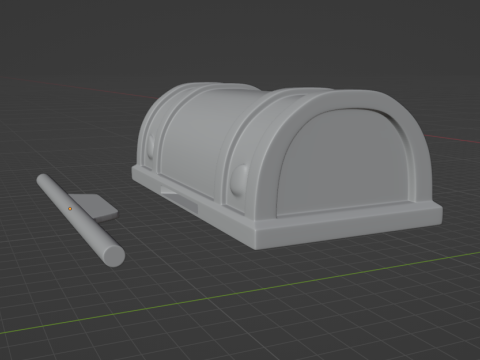Click the round stud on the lid's near band
This screenshot has height=360, width=480.
point(240,180)
